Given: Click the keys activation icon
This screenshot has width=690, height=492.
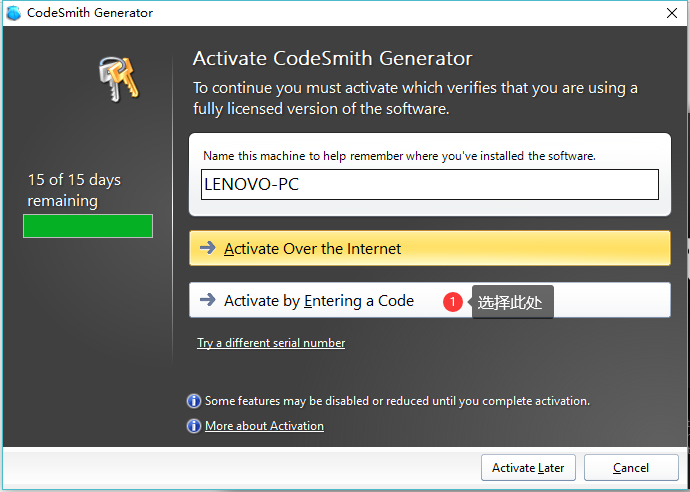Looking at the screenshot, I should (x=118, y=79).
